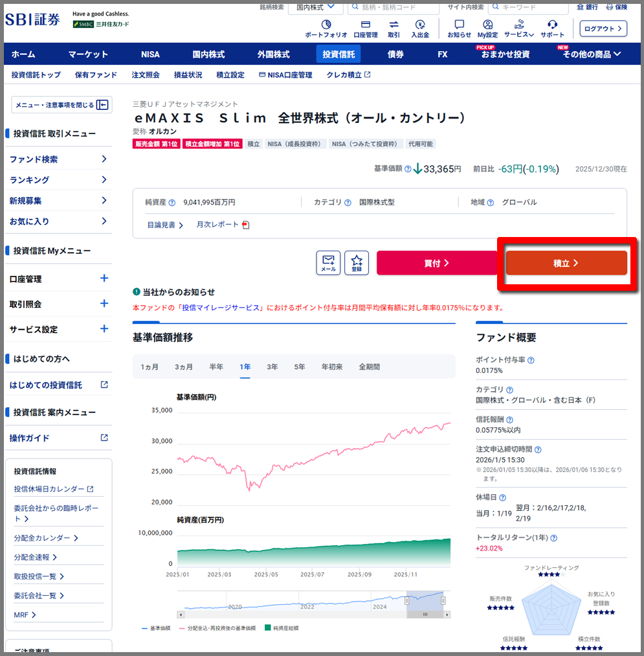Open the メール alert registration icon

point(328,262)
